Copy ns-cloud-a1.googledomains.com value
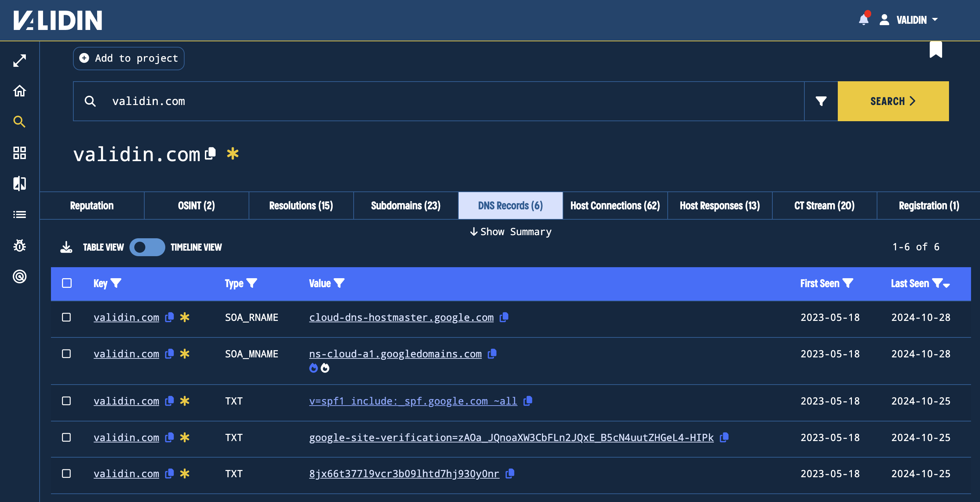The width and height of the screenshot is (980, 502). [492, 354]
